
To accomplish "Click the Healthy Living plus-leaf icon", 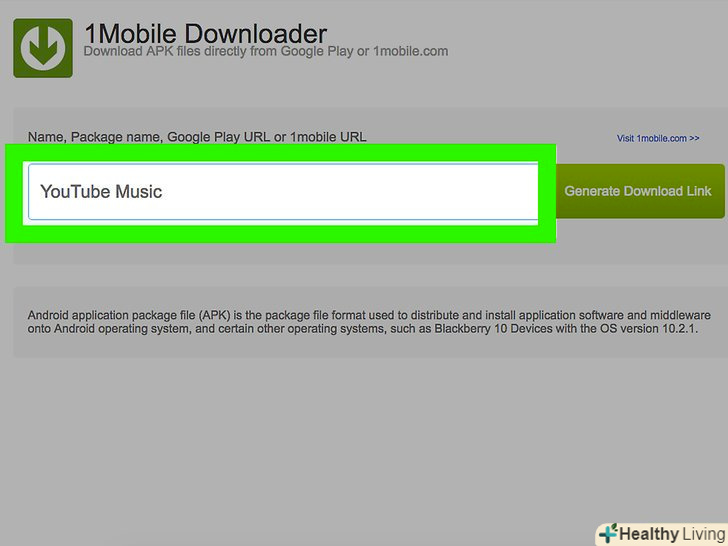I will click(608, 533).
